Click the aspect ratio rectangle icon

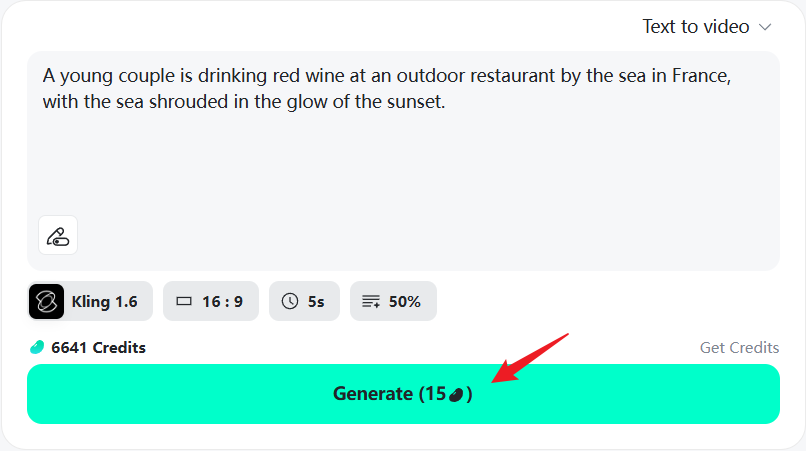coord(183,301)
